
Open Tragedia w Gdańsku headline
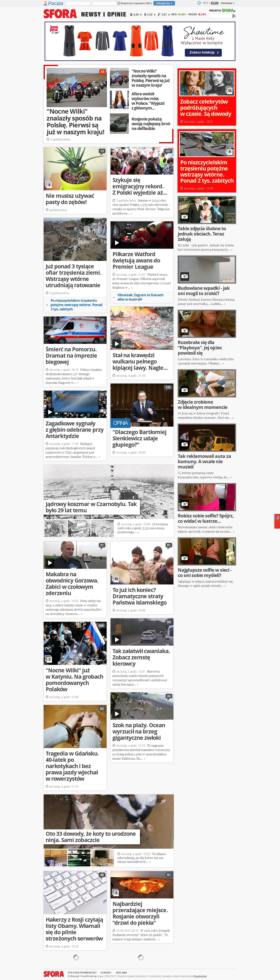click(x=72, y=766)
